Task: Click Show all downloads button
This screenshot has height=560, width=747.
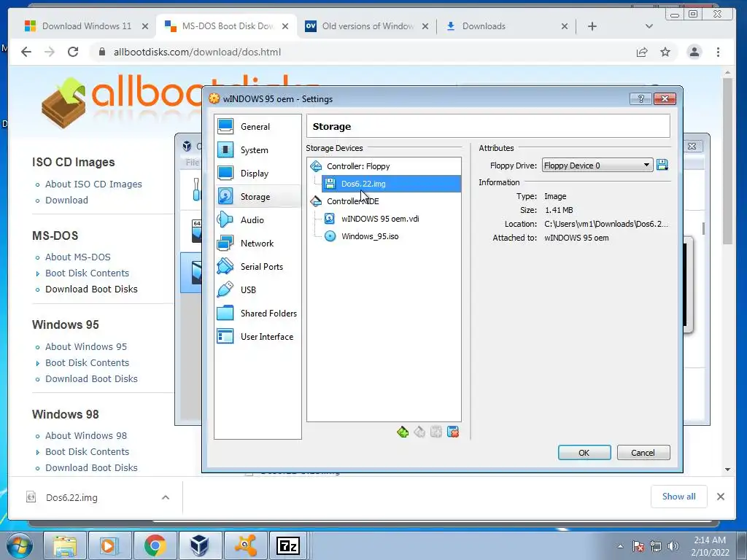Action: coord(679,497)
